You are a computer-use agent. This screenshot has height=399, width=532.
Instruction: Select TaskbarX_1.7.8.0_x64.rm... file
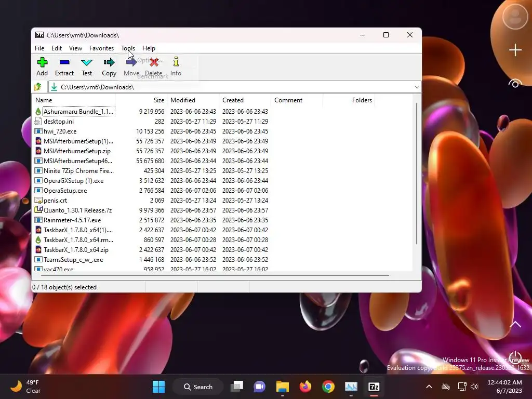[78, 240]
